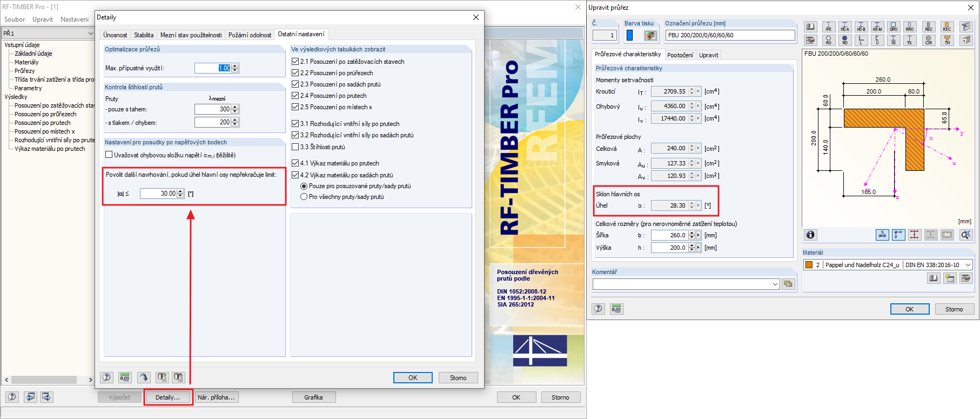
Task: Click the help icon in Detaily dialog
Action: click(107, 377)
